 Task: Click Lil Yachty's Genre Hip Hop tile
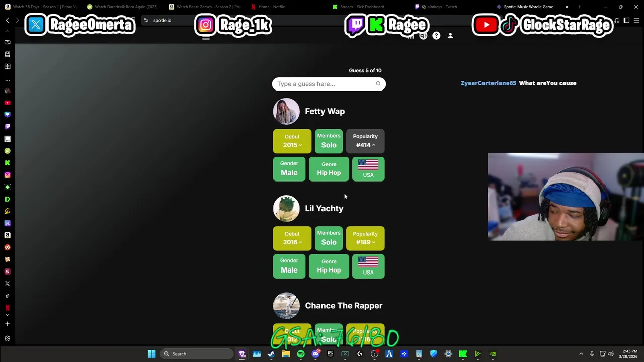tap(329, 266)
